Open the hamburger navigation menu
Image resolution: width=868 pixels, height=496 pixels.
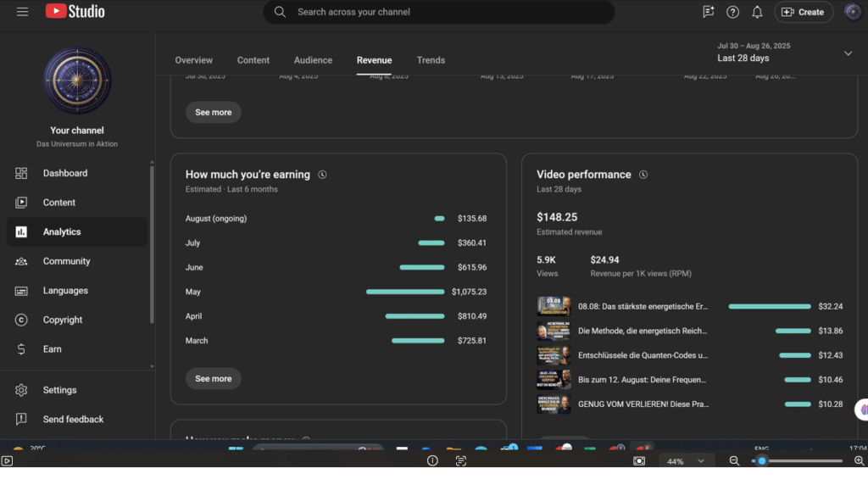pyautogui.click(x=22, y=12)
